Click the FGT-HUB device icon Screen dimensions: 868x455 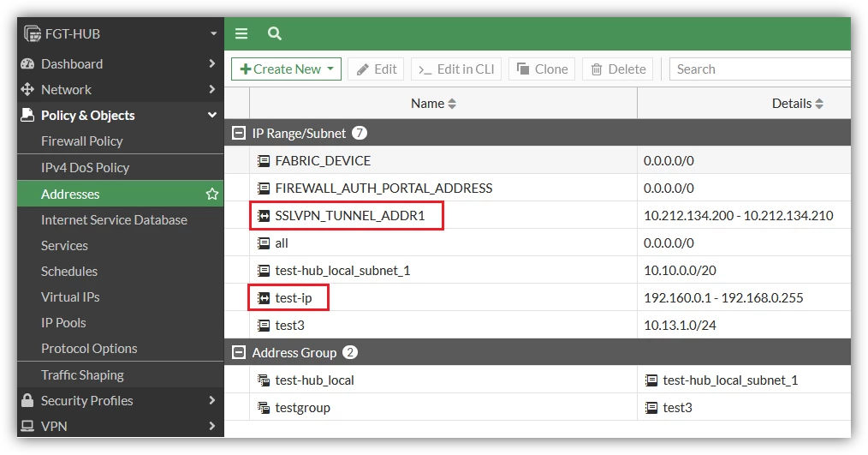pos(33,33)
